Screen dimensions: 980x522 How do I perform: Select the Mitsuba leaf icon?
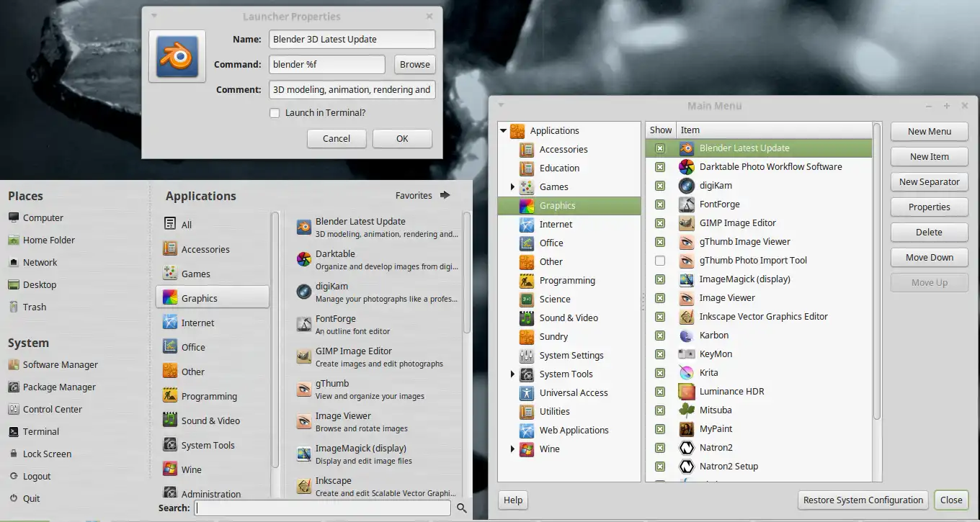tap(687, 410)
